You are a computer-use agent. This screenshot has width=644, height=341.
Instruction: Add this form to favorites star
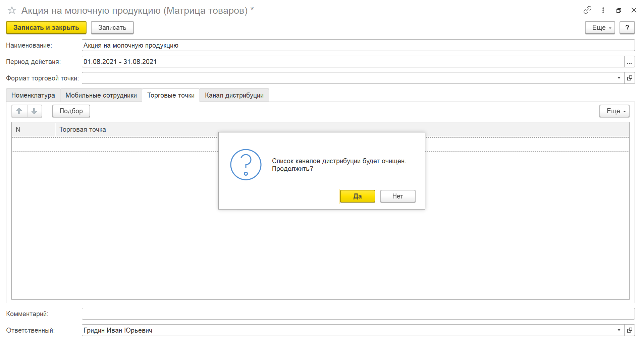[12, 10]
